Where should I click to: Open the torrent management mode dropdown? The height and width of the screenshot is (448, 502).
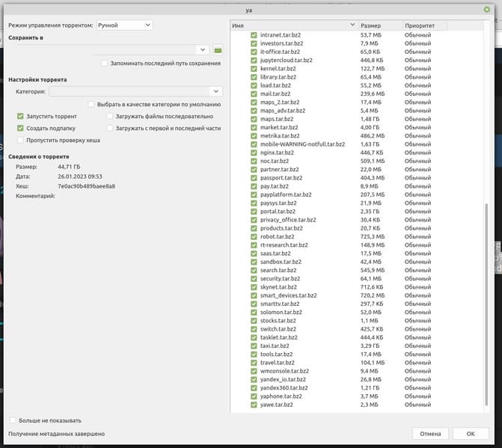[124, 25]
